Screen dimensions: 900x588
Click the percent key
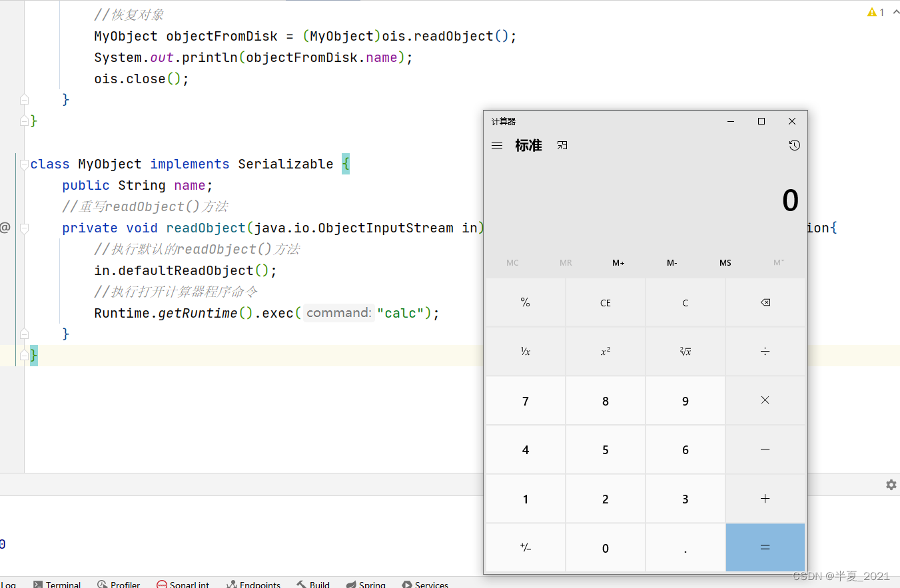[x=526, y=302]
